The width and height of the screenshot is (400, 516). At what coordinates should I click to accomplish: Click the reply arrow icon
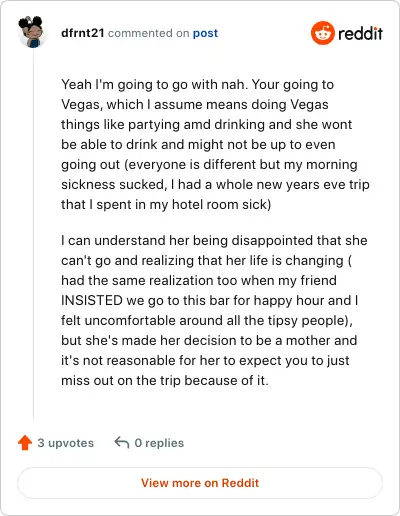click(x=122, y=443)
